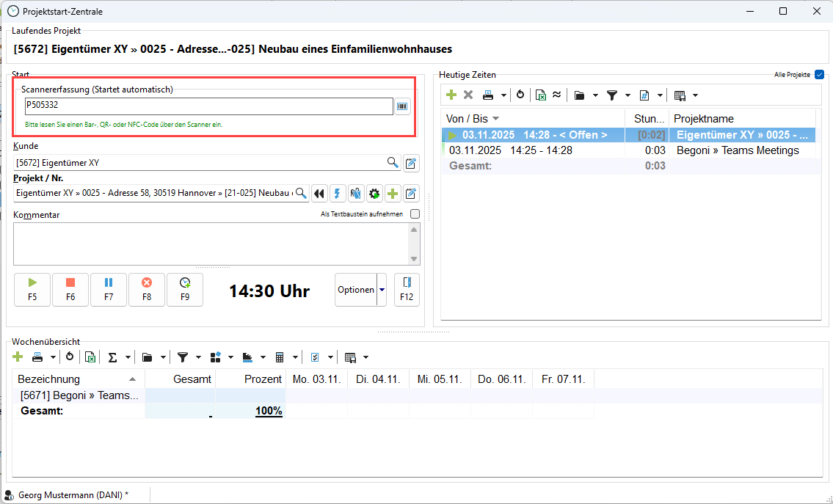Click the barcode scanner icon

coord(402,106)
